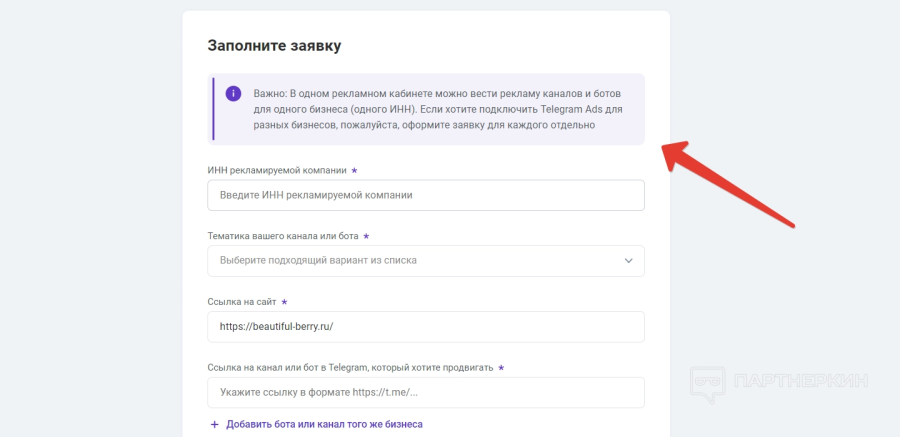Focus the Telegram channel link field https://t.me/...
Viewport: 900px width, 437px height.
pyautogui.click(x=426, y=392)
